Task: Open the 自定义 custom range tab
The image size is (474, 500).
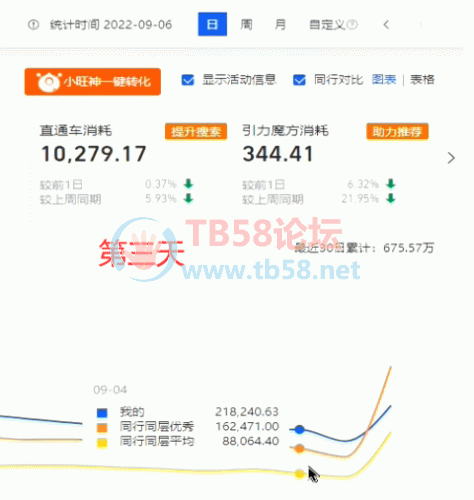Action: pos(327,25)
